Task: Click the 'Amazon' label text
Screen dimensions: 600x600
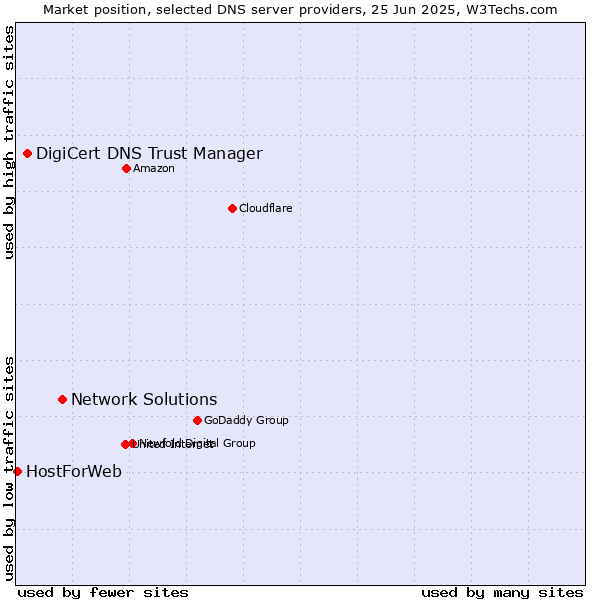Action: click(x=154, y=168)
